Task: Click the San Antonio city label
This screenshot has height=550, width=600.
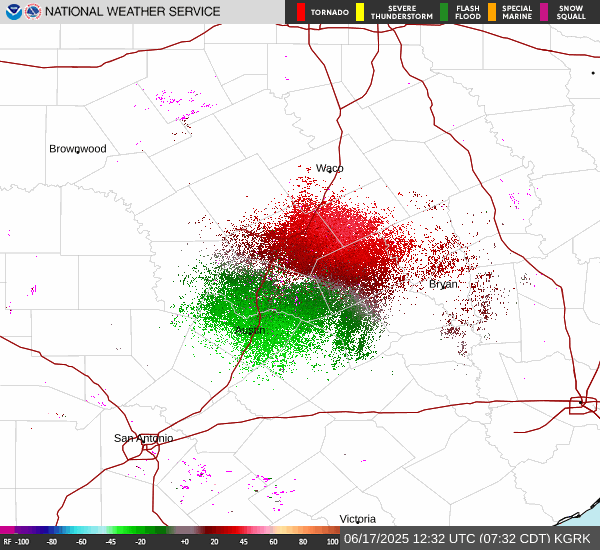Action: tap(143, 438)
